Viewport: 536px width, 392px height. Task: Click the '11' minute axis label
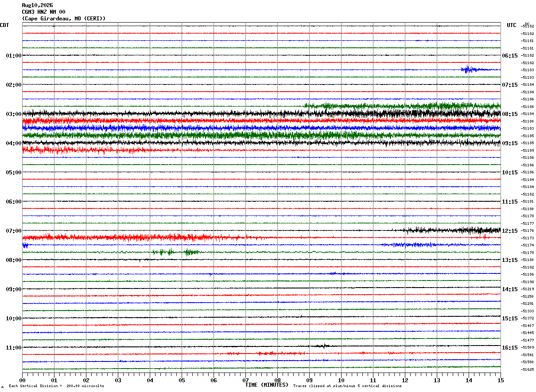coord(373,380)
